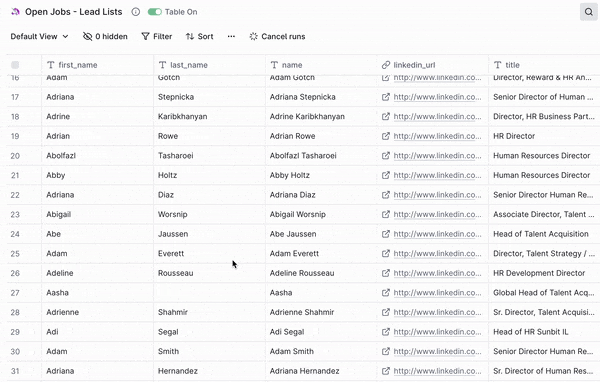Open Abby Holtz's LinkedIn external link icon

tap(386, 175)
